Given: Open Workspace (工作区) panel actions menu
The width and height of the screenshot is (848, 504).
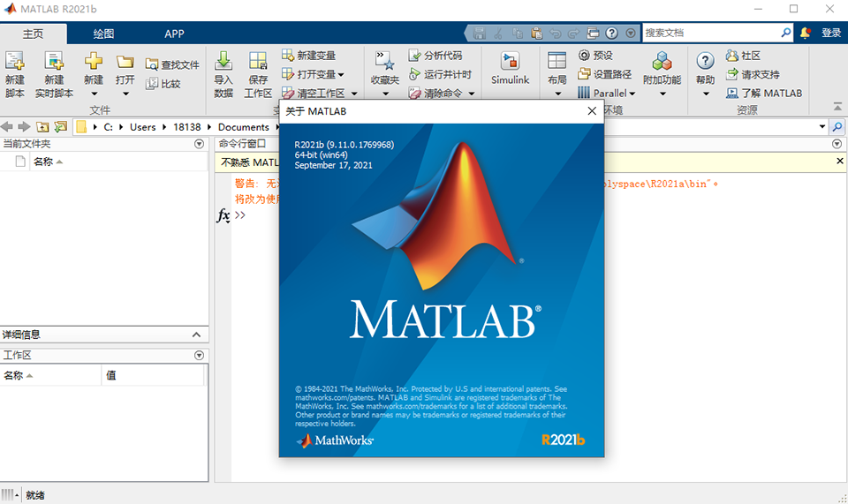Looking at the screenshot, I should (199, 355).
